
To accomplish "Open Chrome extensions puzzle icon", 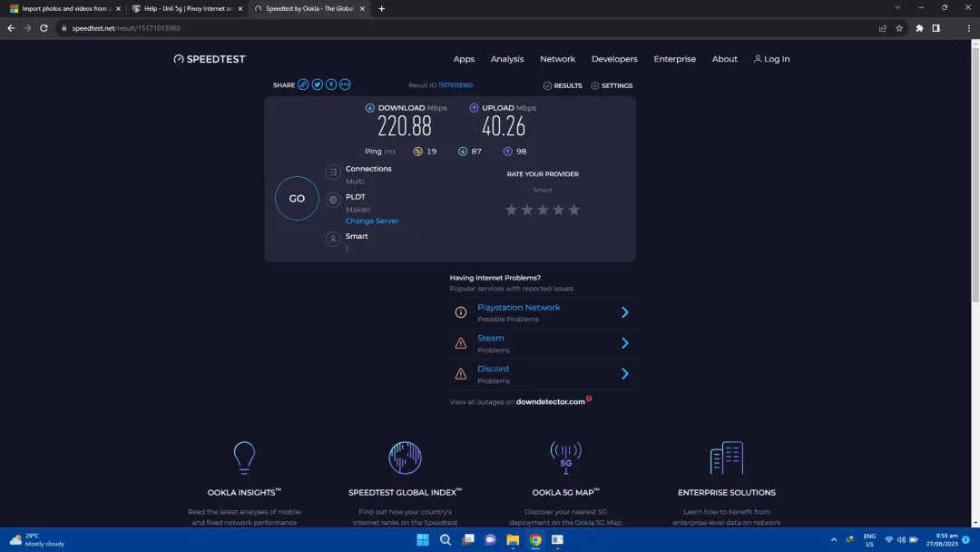I will coord(919,28).
